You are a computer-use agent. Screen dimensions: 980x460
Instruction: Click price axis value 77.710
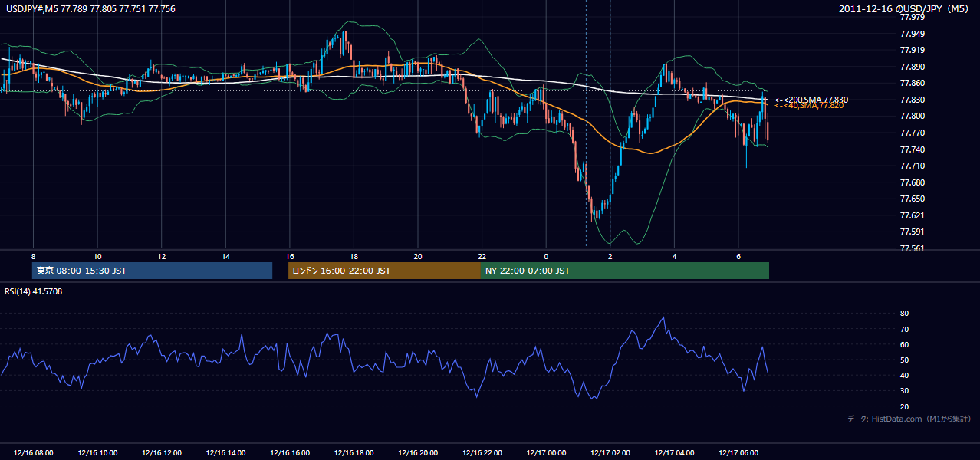click(913, 166)
